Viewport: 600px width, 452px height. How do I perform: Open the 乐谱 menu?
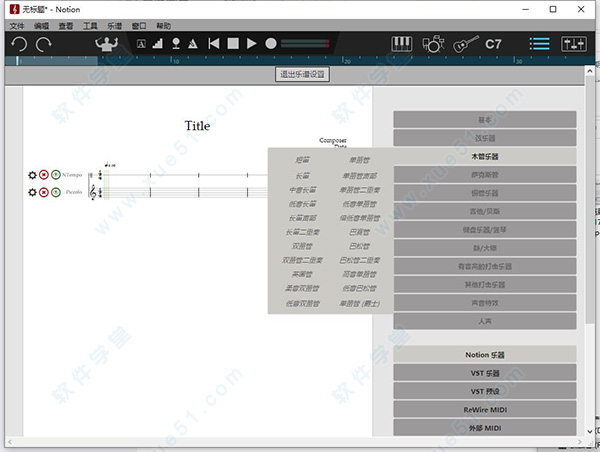[x=114, y=26]
